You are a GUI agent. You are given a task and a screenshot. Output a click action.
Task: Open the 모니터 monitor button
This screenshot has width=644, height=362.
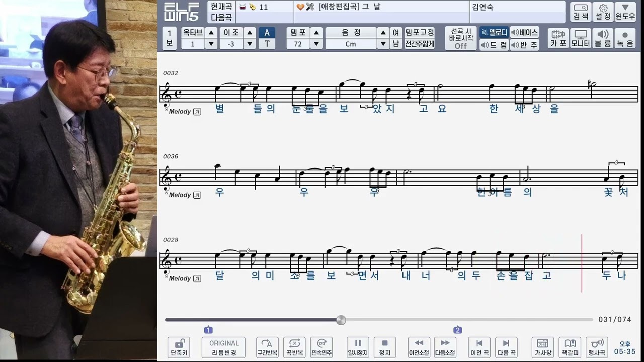581,38
